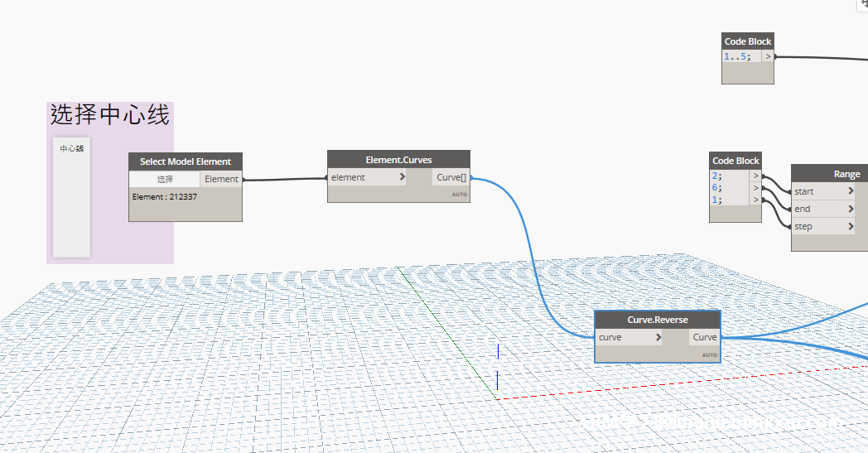Click the 1..5; code text field

click(x=741, y=57)
